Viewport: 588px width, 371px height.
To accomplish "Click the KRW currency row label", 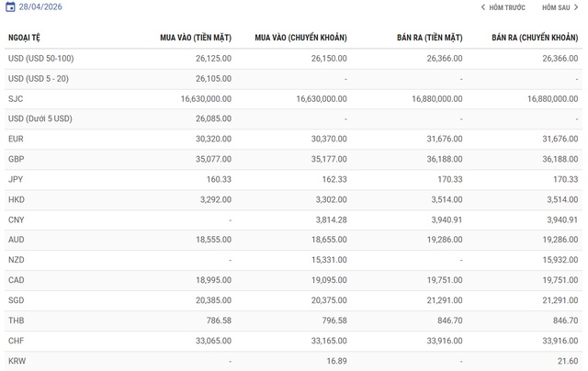I will [x=17, y=361].
